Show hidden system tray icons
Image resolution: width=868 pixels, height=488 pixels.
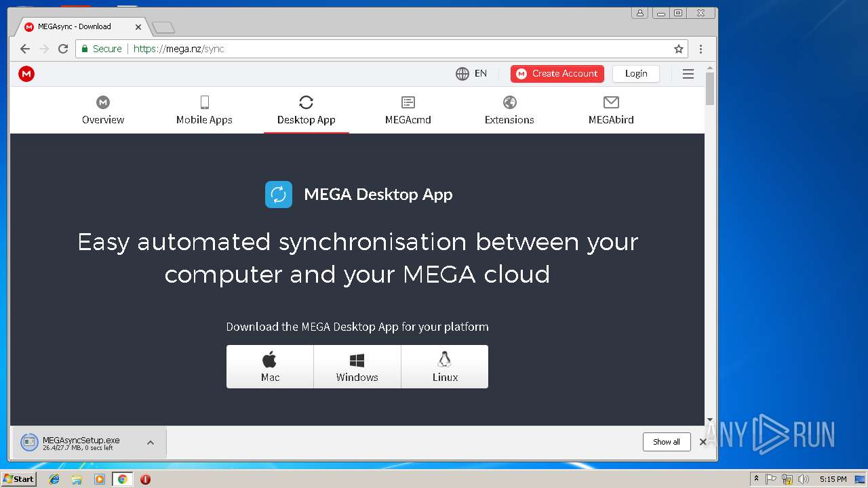(756, 479)
